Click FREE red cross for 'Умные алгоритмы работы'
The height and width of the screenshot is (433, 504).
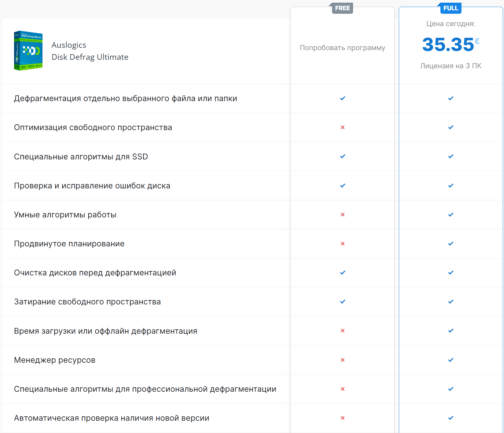pyautogui.click(x=343, y=215)
